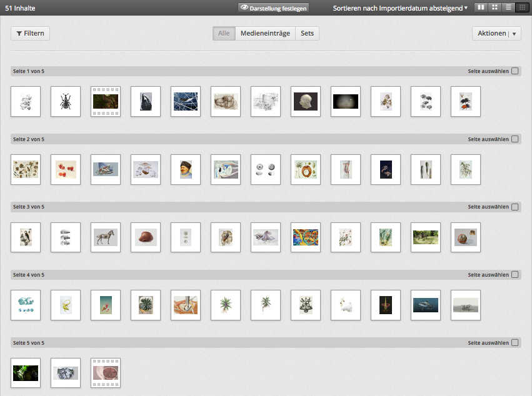
Task: Switch to the four-square grid view icon
Action: [x=494, y=7]
